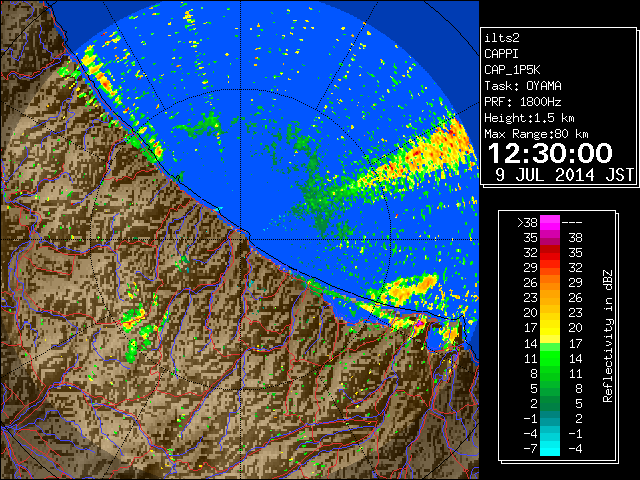
Task: Click the 'CAP_1P5K' text line
Action: point(512,70)
